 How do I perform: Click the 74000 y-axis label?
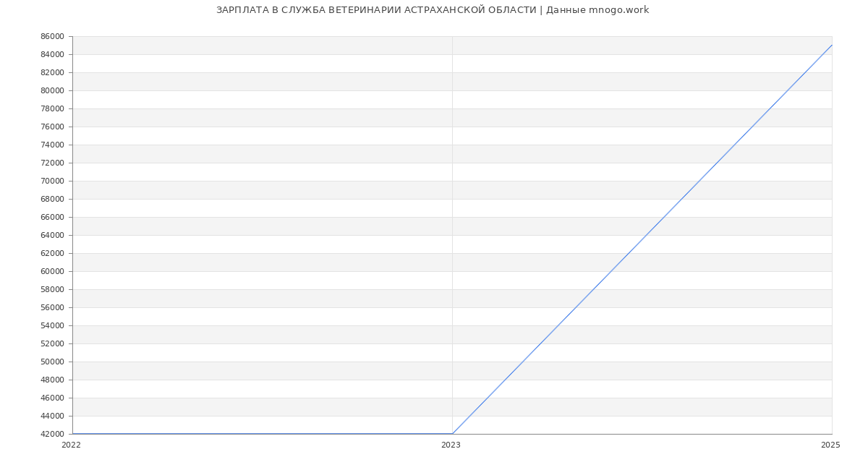(53, 145)
